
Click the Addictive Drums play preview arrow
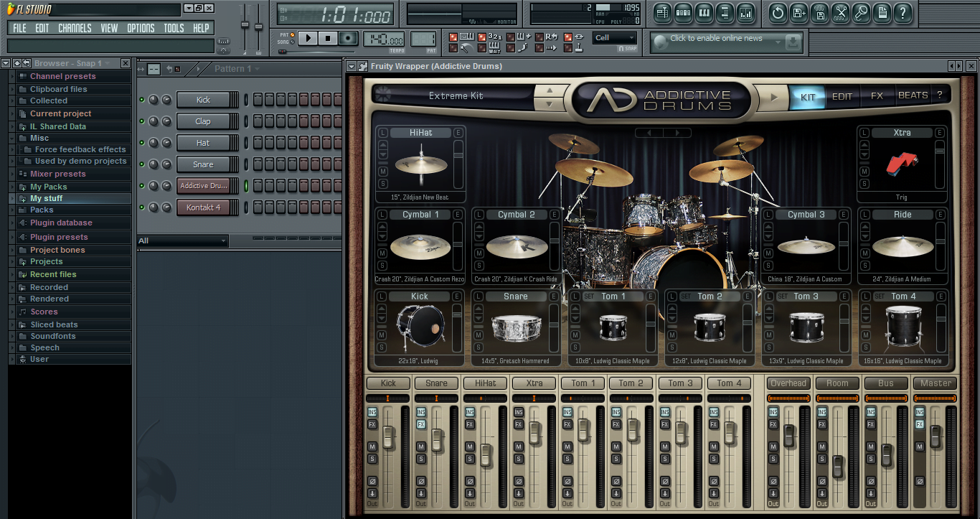[774, 96]
